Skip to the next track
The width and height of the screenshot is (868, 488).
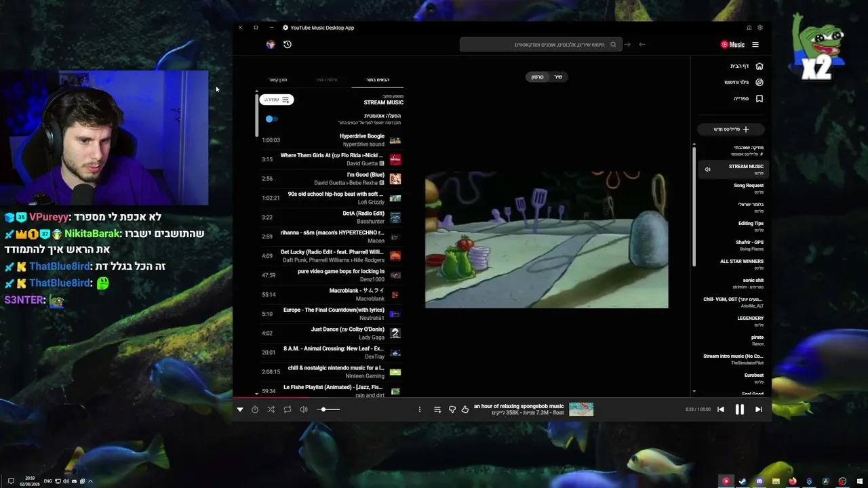(759, 409)
